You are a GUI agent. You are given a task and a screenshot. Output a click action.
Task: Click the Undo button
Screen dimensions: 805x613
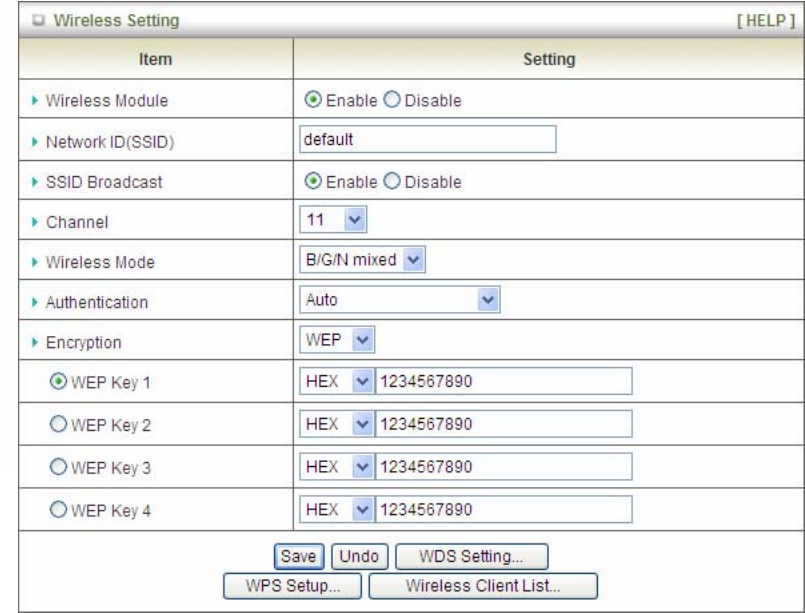coord(360,553)
